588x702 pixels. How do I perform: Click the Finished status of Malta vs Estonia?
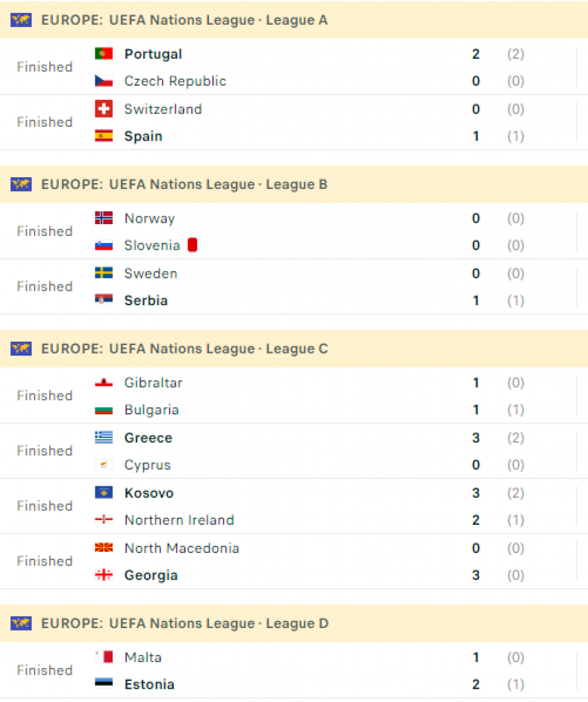[x=44, y=670]
